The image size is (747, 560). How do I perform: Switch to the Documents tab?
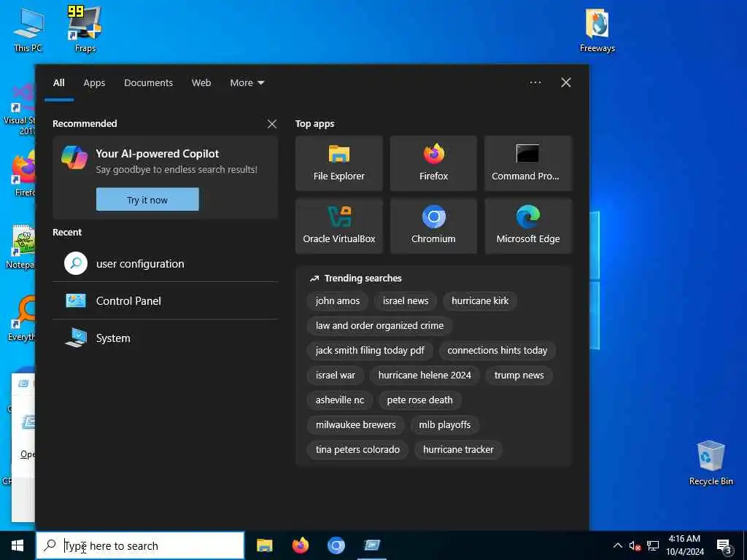click(148, 83)
